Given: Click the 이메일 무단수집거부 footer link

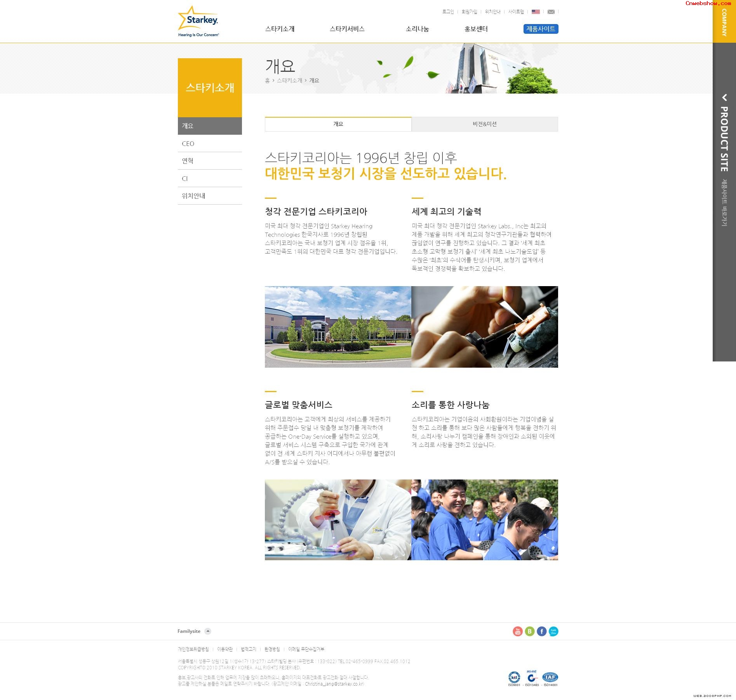Looking at the screenshot, I should 306,649.
